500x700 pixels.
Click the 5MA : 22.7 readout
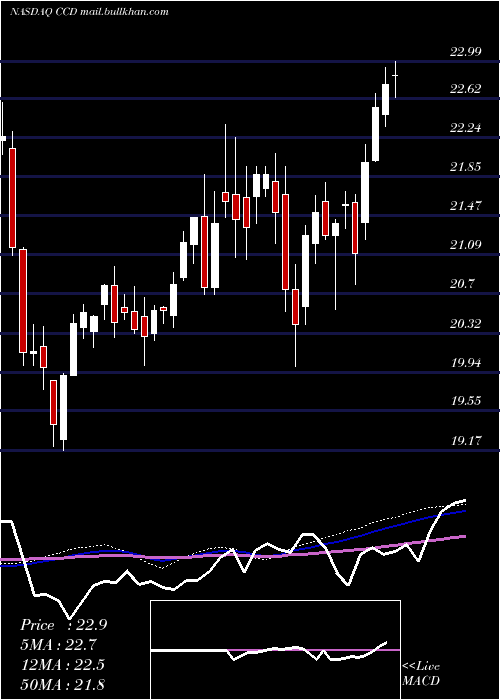pyautogui.click(x=58, y=645)
